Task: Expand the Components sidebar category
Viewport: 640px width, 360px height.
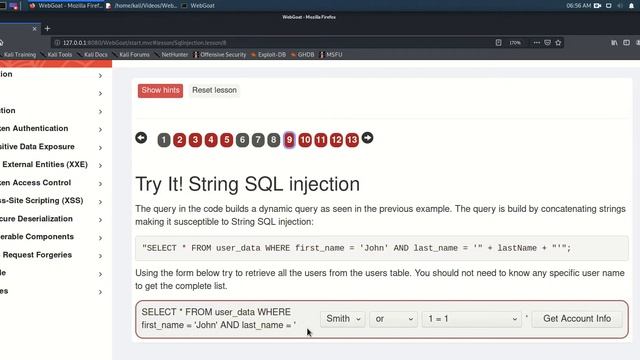Action: (51, 237)
